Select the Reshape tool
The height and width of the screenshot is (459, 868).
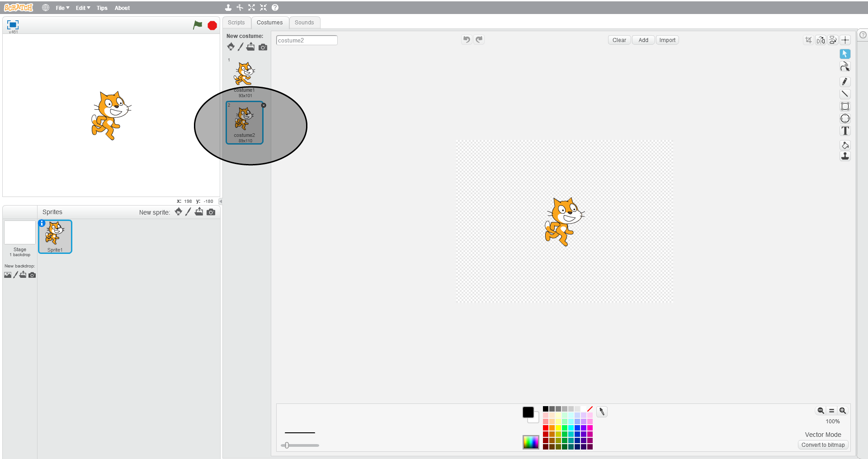845,66
